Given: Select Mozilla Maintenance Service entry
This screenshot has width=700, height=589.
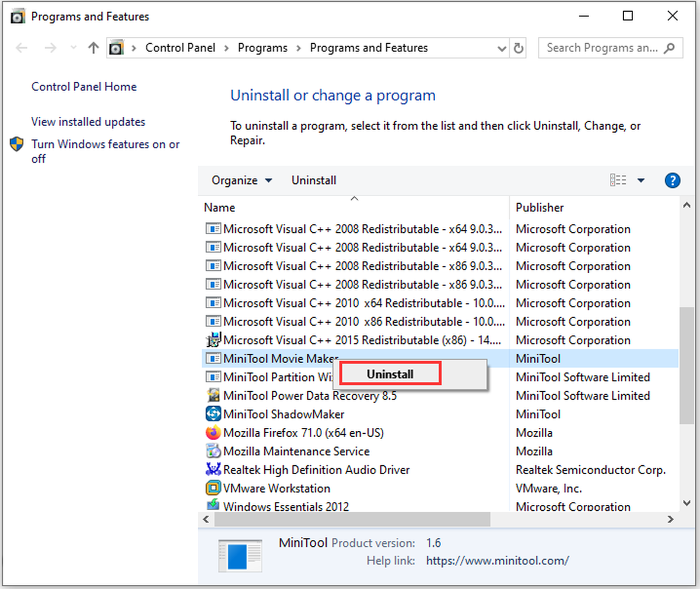Looking at the screenshot, I should (x=296, y=451).
